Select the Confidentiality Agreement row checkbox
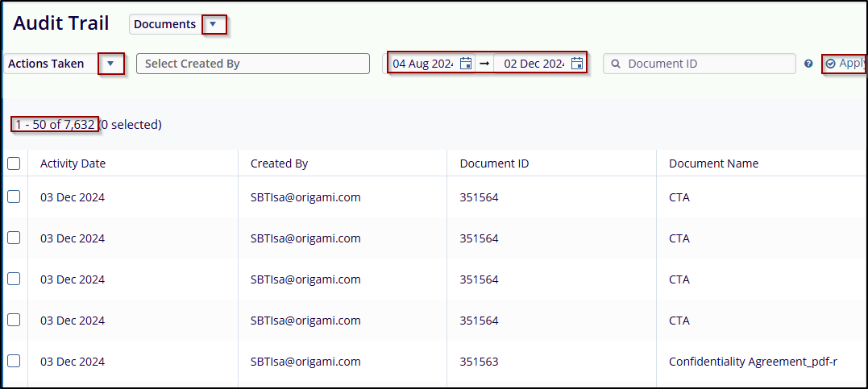Image resolution: width=868 pixels, height=389 pixels. pos(14,361)
